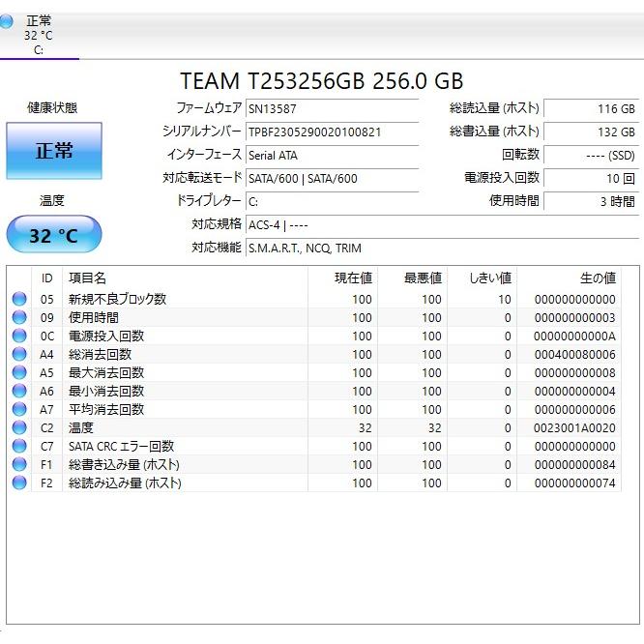Select the 総書き込み量 (ホスト) attribute name
The height and width of the screenshot is (644, 644).
pyautogui.click(x=124, y=464)
